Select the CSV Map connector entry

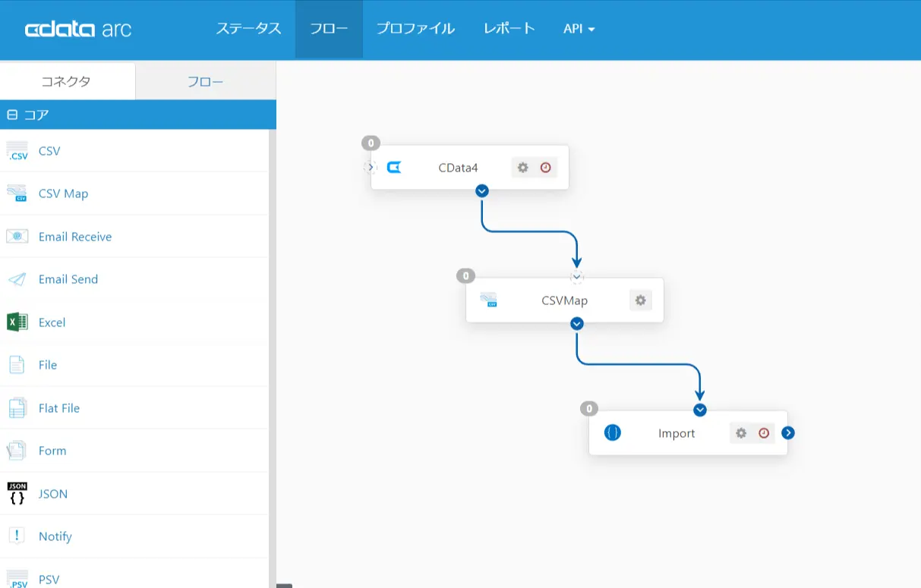(x=134, y=193)
